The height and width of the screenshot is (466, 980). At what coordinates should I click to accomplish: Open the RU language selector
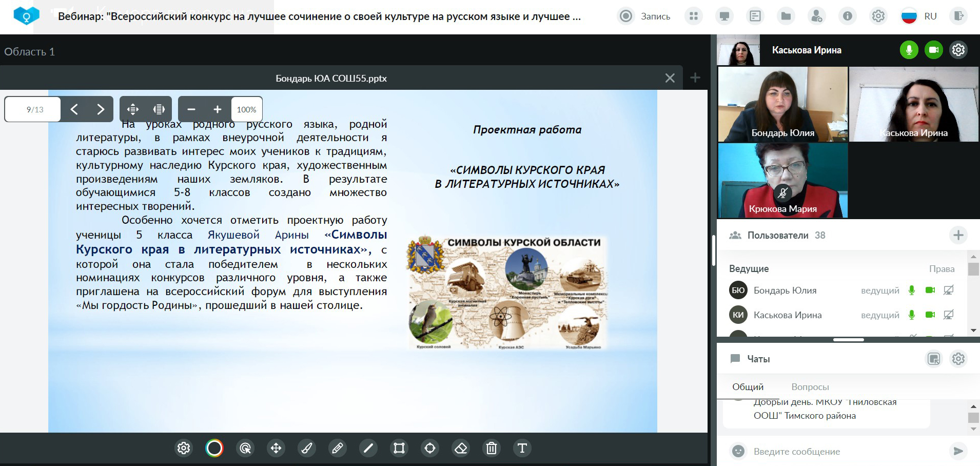point(919,16)
